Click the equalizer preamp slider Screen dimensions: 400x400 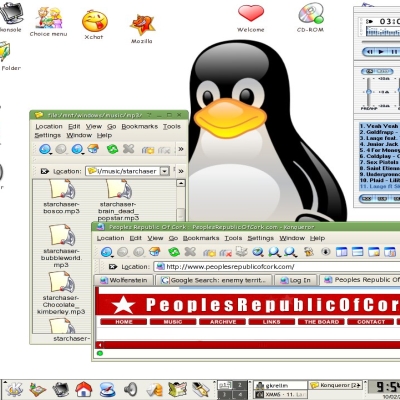tap(368, 91)
